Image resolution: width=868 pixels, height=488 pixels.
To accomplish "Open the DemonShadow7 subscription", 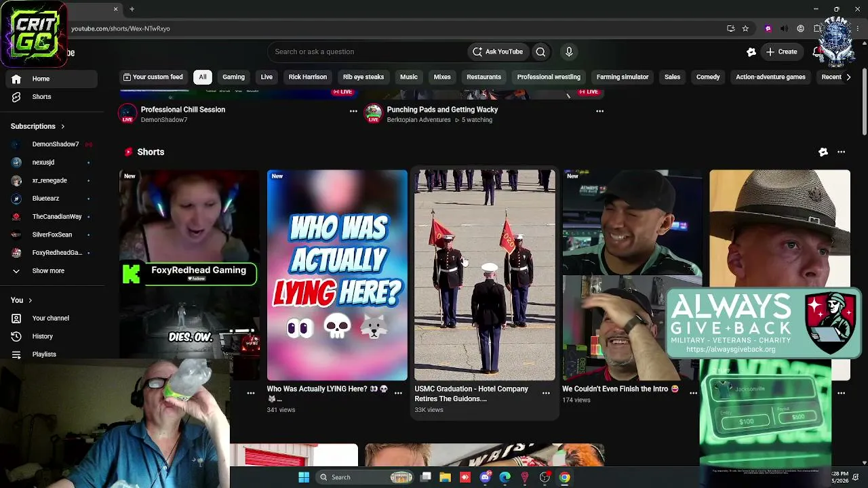I will tap(52, 144).
